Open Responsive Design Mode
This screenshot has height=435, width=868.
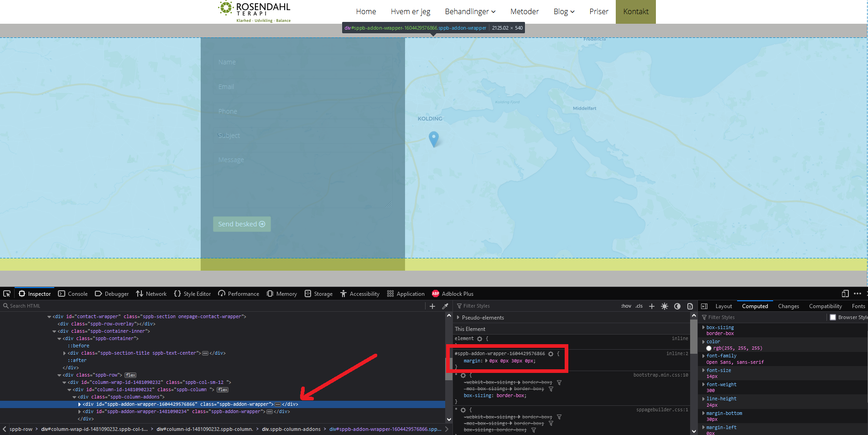coord(845,293)
